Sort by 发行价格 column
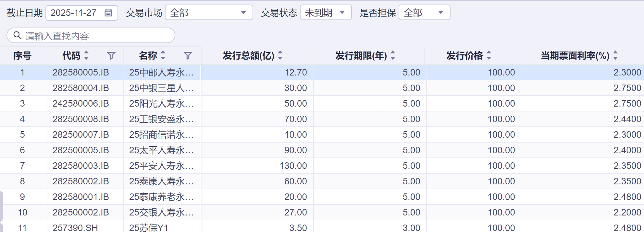The height and width of the screenshot is (232, 644). (489, 55)
